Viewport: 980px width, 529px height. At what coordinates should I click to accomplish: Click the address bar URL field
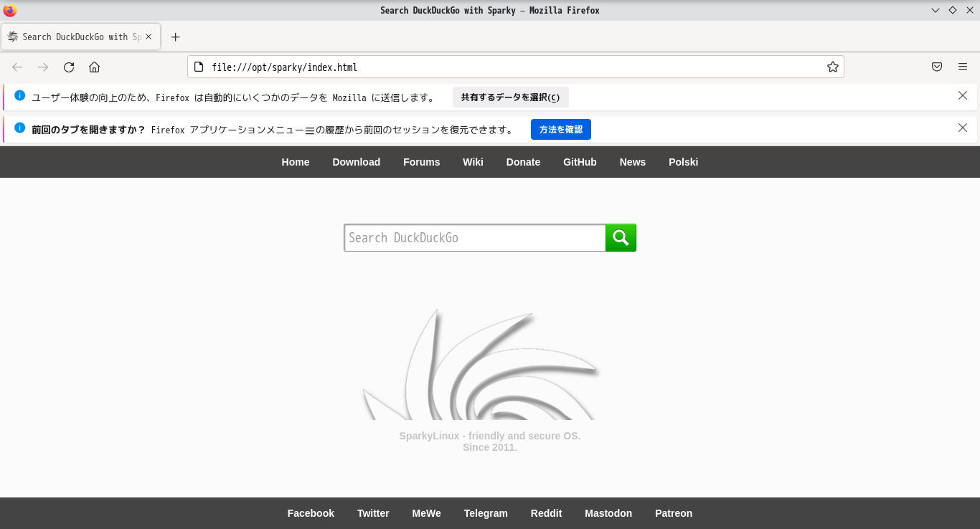(516, 67)
